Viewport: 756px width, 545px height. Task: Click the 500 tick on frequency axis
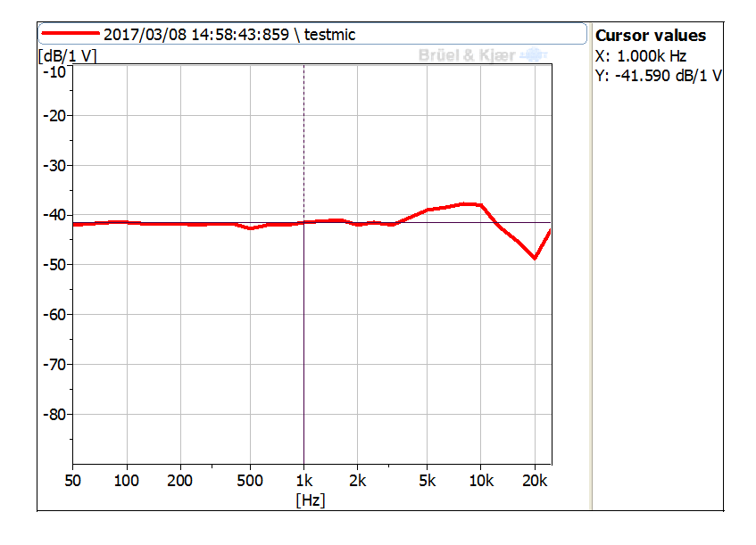click(x=250, y=480)
